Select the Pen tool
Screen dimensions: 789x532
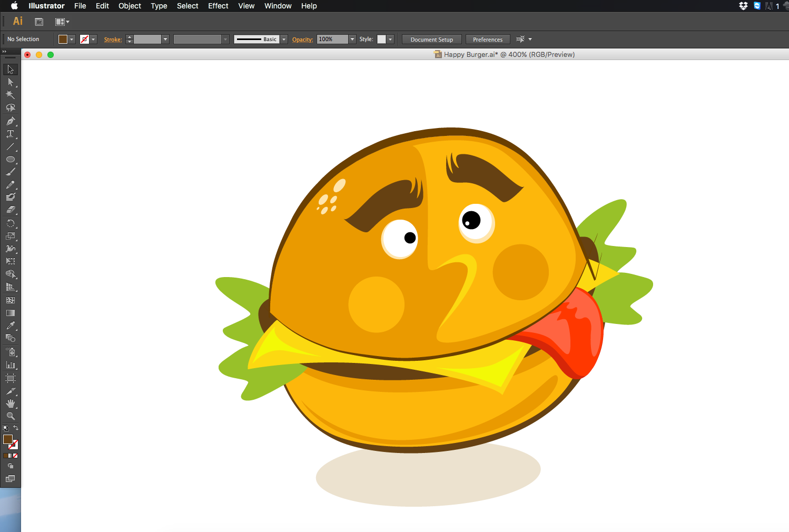pos(10,121)
